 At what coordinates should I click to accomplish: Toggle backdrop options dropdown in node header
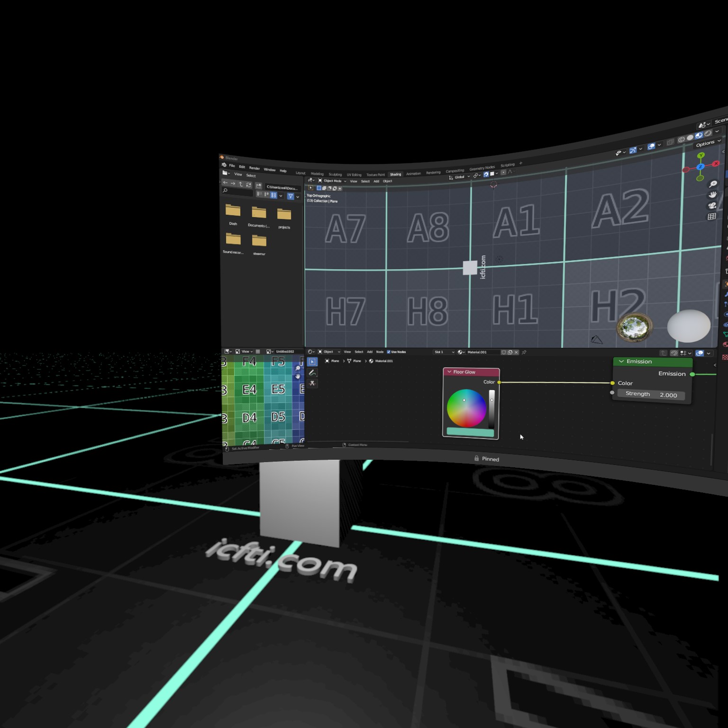coord(710,354)
